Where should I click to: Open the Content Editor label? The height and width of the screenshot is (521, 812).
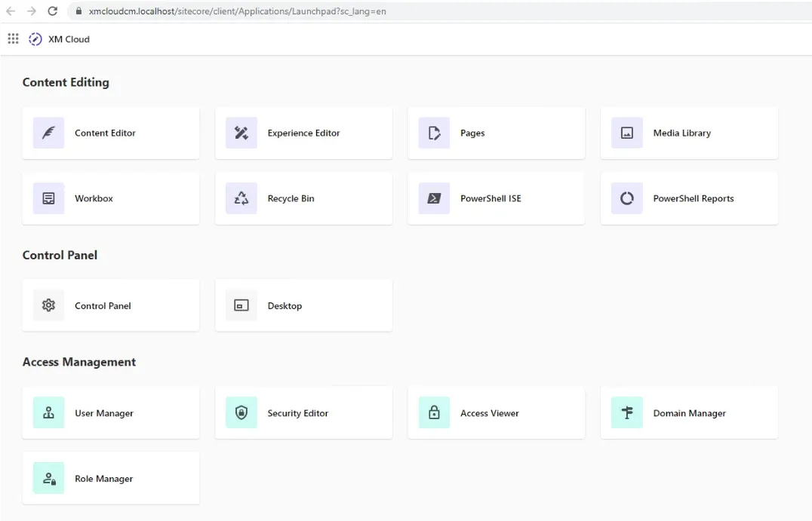(105, 133)
